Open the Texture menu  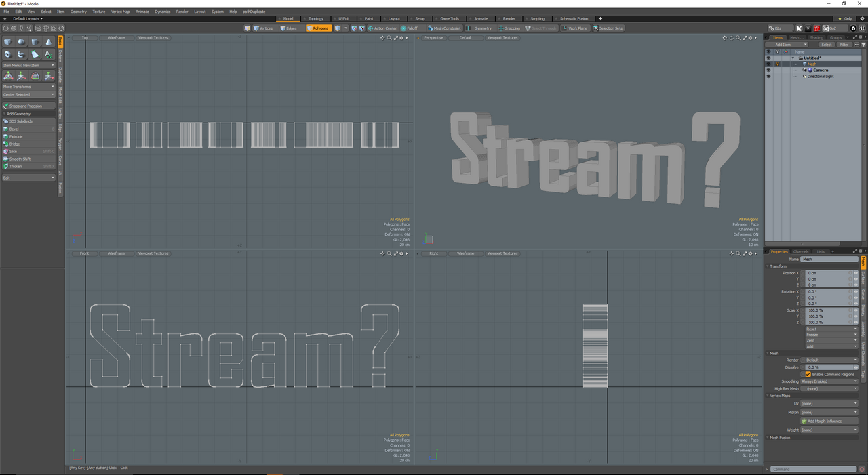click(99, 12)
